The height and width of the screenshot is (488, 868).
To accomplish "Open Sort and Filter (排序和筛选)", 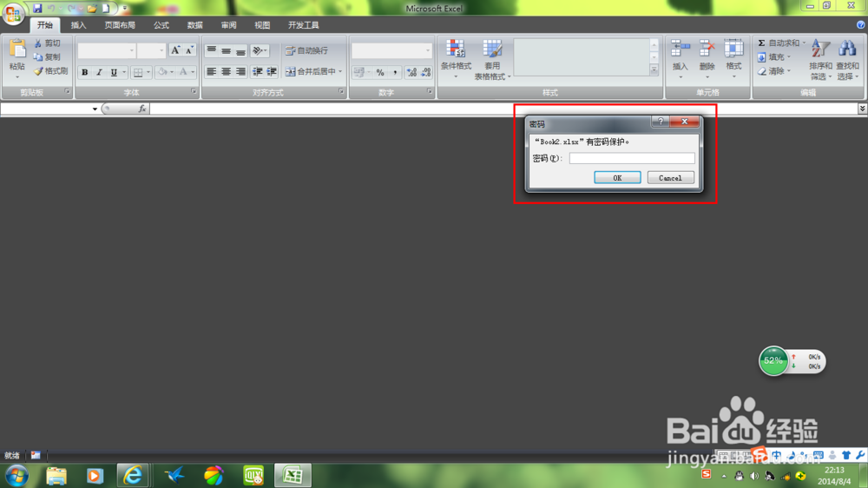I will pyautogui.click(x=821, y=60).
